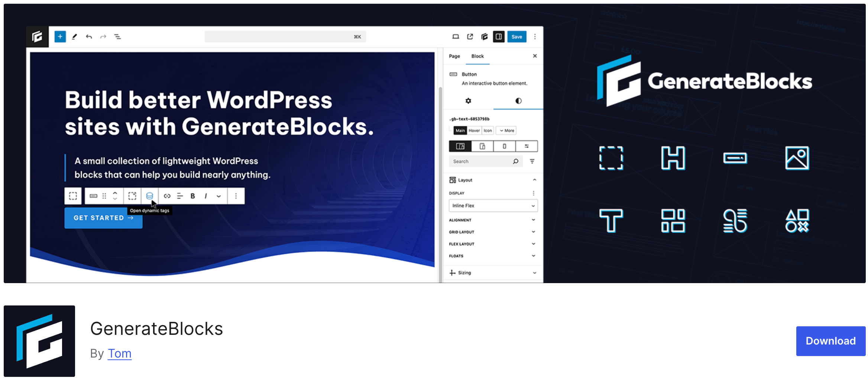Image resolution: width=868 pixels, height=378 pixels.
Task: Click the GET STARTED button
Action: click(103, 218)
